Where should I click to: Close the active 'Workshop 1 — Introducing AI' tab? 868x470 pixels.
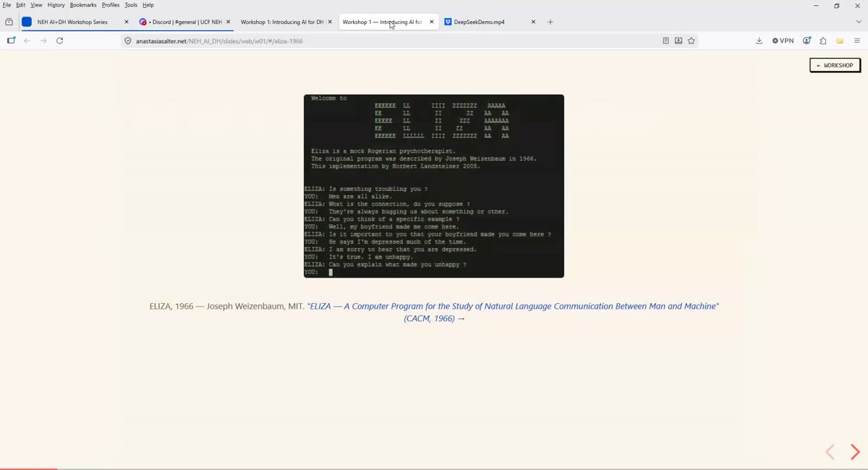click(432, 22)
